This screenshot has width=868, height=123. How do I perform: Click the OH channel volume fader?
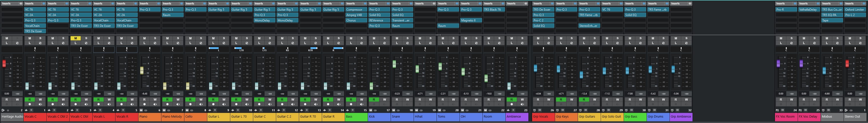point(463,72)
